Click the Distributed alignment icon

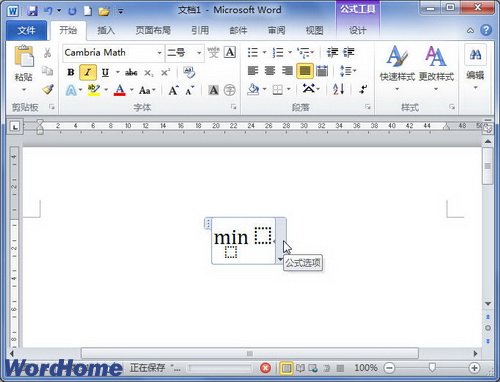(x=322, y=71)
